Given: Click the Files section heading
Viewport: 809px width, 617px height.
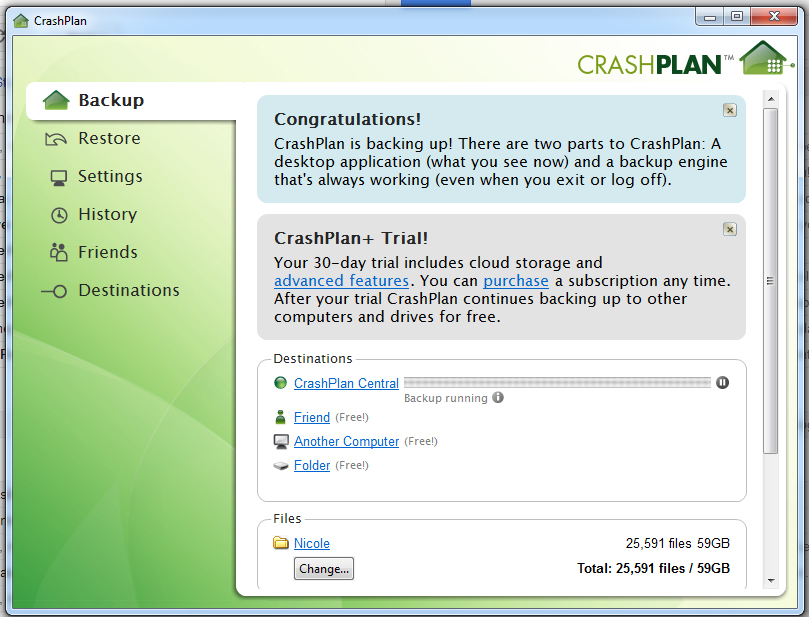Looking at the screenshot, I should pos(287,518).
